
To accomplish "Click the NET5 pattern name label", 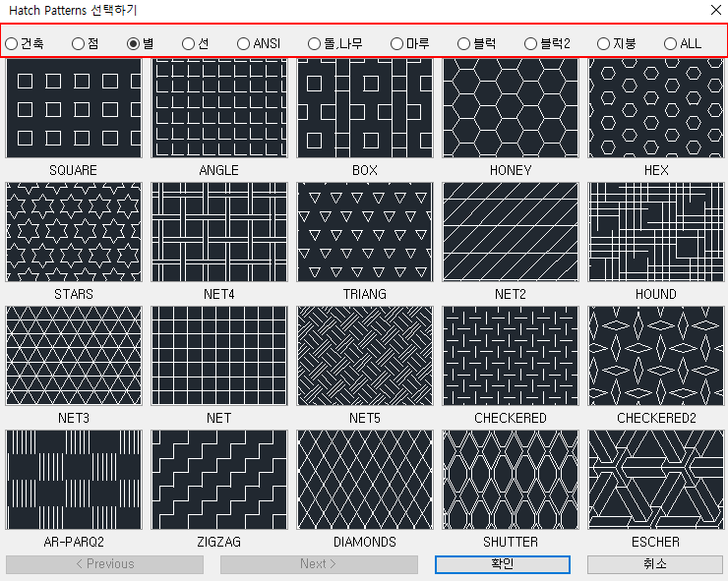I will (365, 418).
